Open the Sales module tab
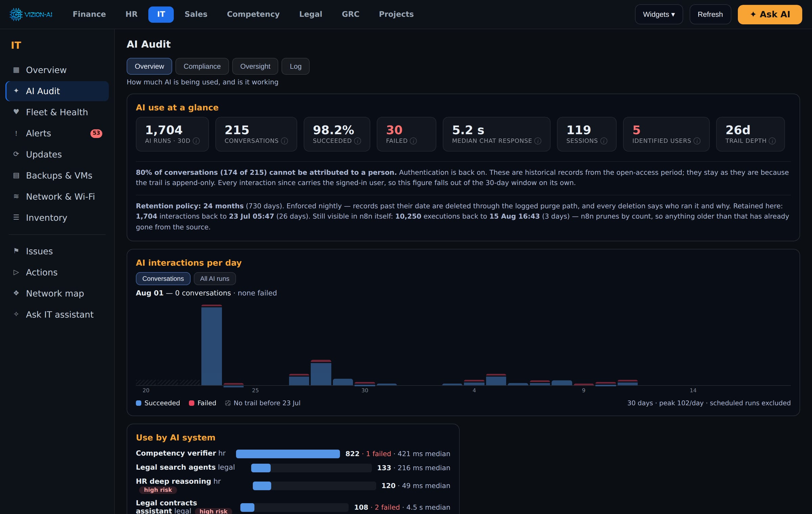812x514 pixels. pyautogui.click(x=196, y=14)
